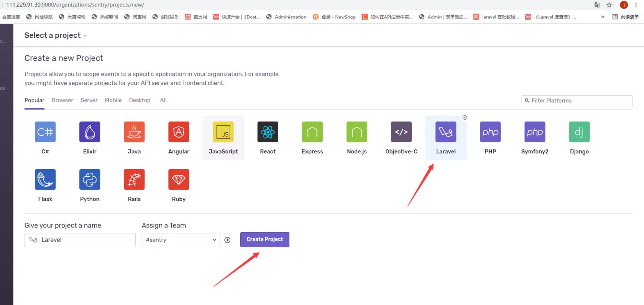Open the Administration bookmark

tap(286, 17)
